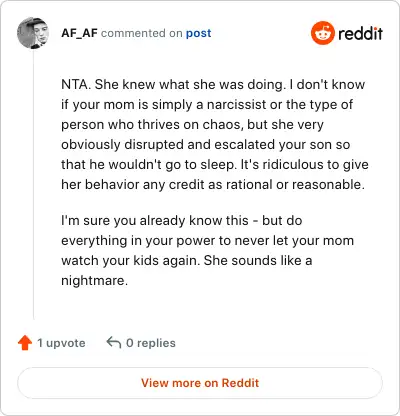This screenshot has width=400, height=416.
Task: Click the "0 replies" label
Action: (151, 343)
